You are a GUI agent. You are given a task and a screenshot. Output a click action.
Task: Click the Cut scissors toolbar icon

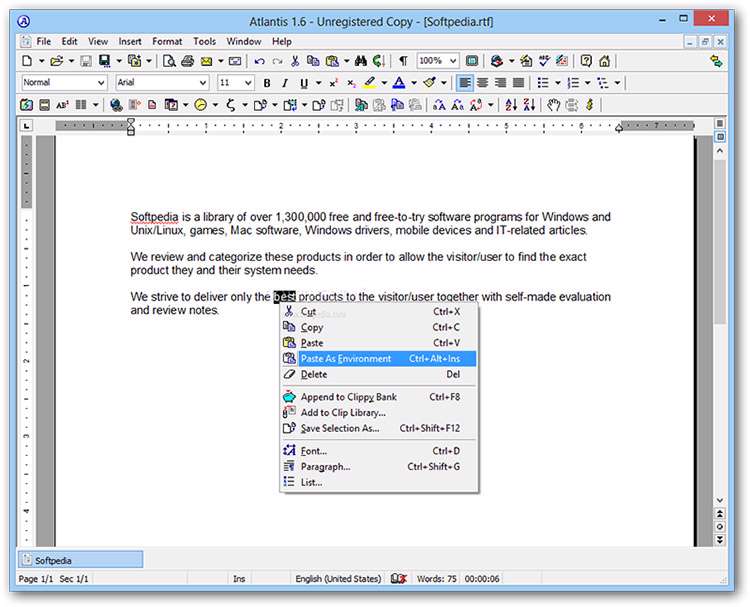295,61
